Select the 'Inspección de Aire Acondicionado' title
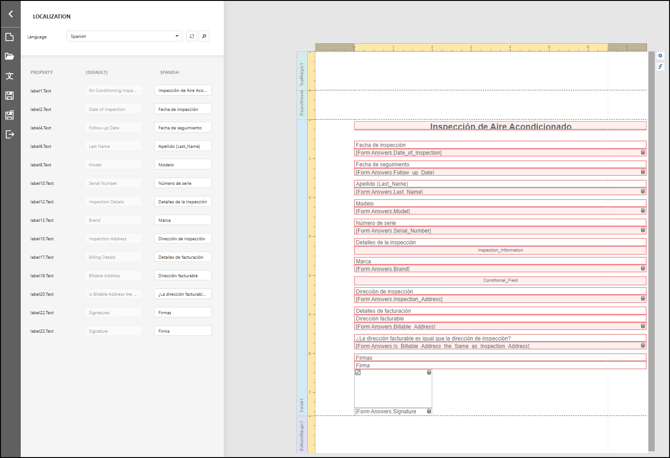 tap(500, 127)
